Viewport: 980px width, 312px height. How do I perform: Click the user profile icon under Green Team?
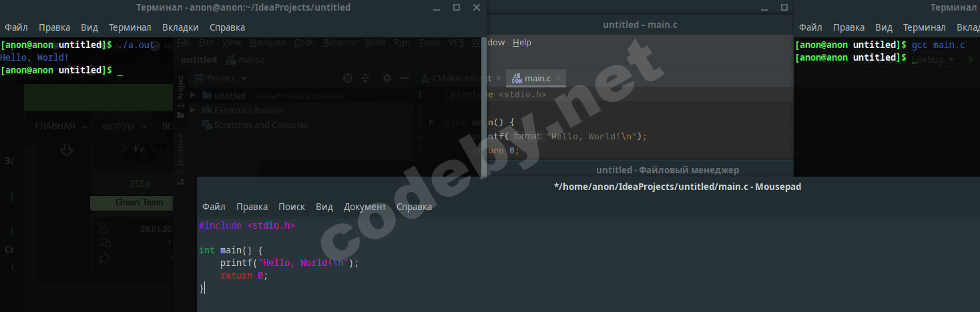click(103, 229)
